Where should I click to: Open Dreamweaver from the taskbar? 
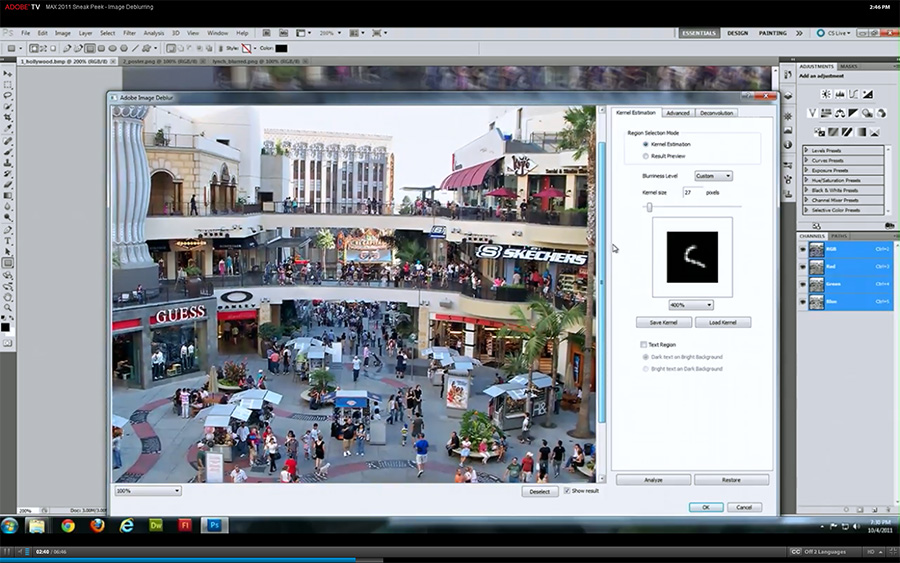point(156,526)
